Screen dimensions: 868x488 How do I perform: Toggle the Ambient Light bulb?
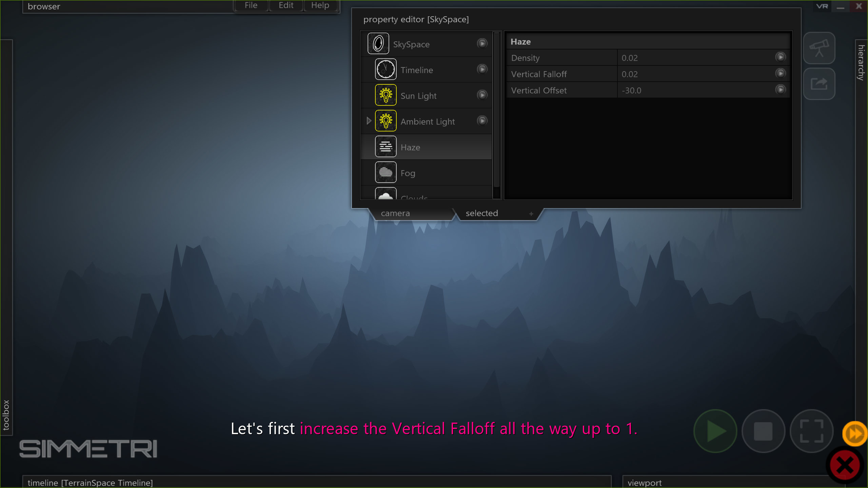(386, 121)
